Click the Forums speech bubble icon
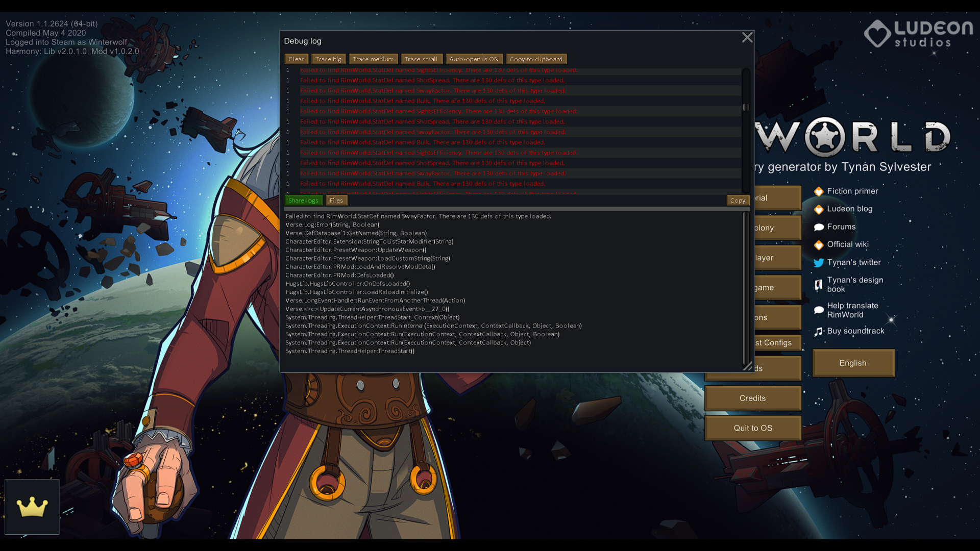Viewport: 980px width, 551px height. pos(819,227)
